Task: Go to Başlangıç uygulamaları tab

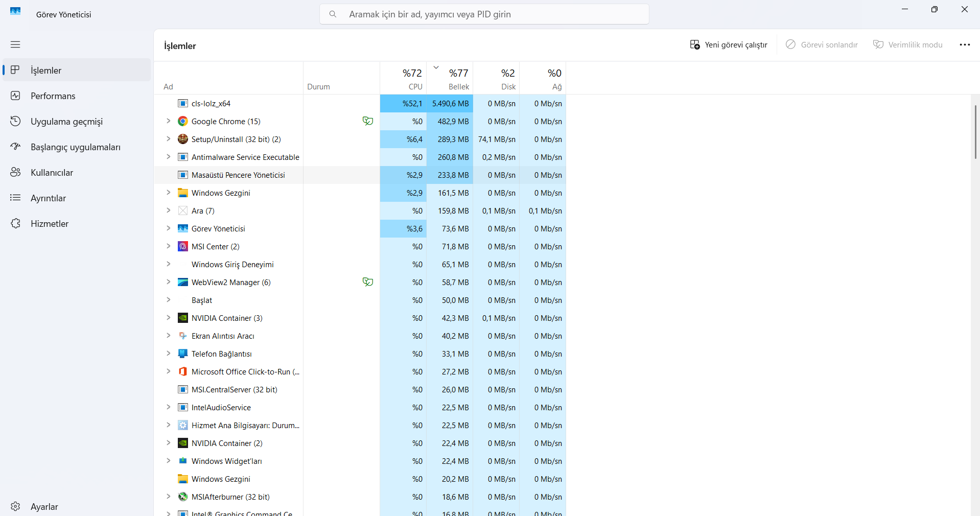Action: (x=77, y=147)
